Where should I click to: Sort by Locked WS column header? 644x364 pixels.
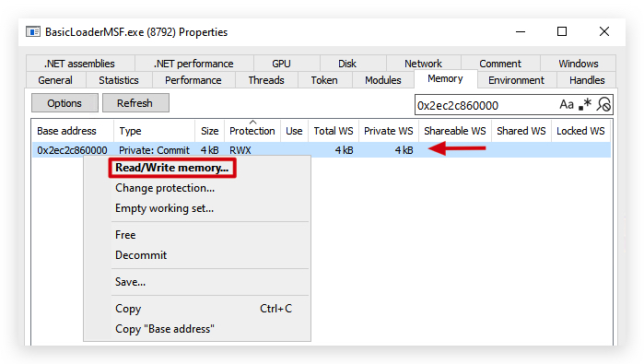(580, 131)
